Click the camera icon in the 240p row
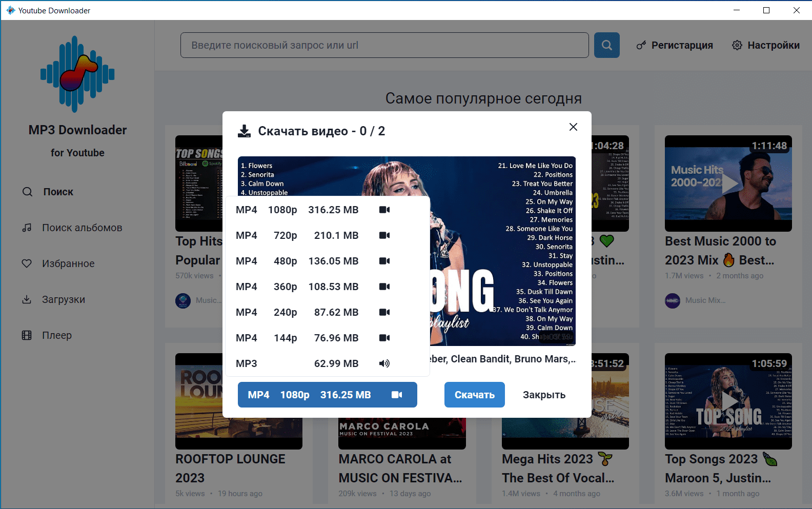Viewport: 812px width, 509px height. coord(384,312)
